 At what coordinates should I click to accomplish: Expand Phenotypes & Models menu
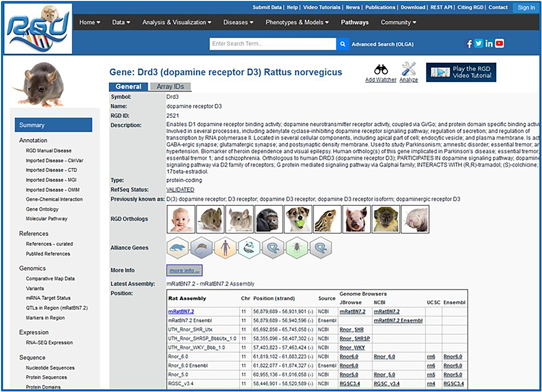(297, 22)
